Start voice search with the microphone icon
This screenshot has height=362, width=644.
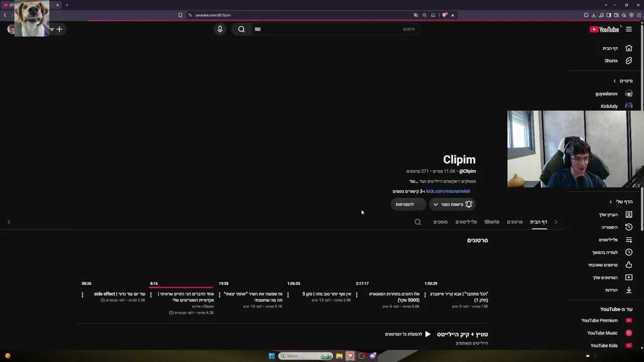tap(220, 29)
